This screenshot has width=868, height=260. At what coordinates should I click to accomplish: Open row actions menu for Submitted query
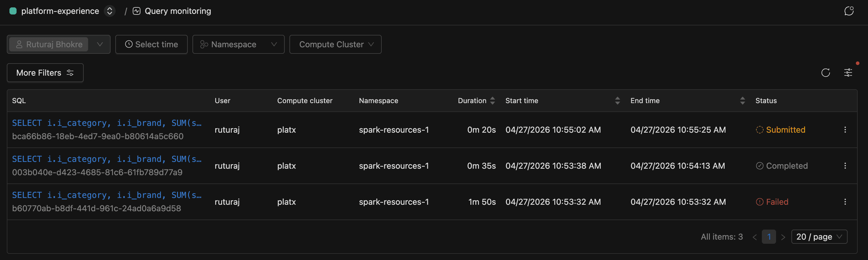[x=845, y=130]
